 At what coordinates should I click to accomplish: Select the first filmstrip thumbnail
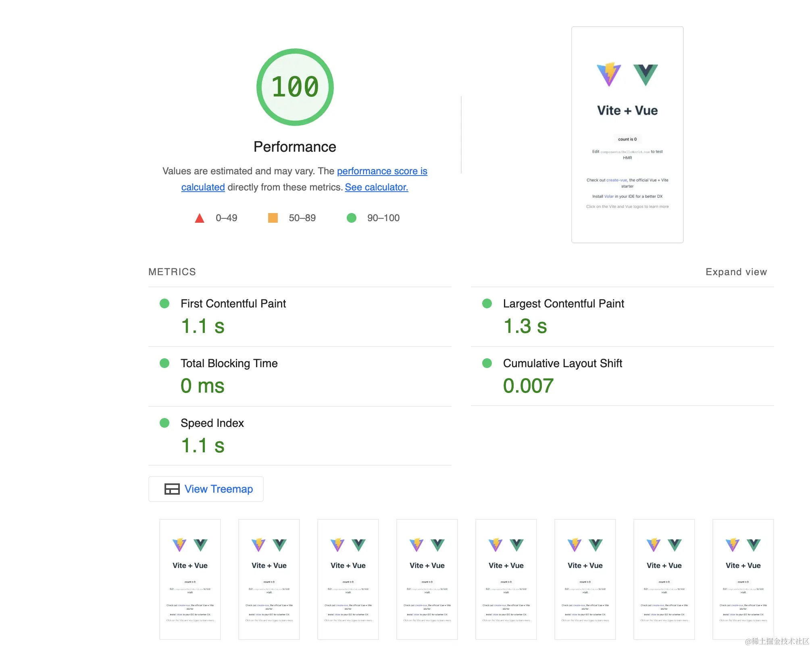click(190, 579)
